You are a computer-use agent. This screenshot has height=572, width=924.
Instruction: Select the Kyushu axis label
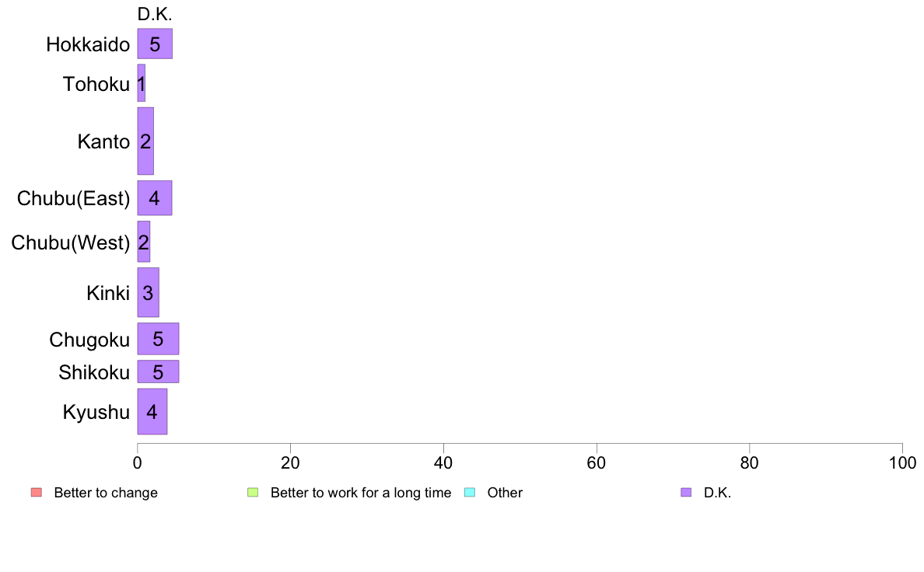(96, 412)
